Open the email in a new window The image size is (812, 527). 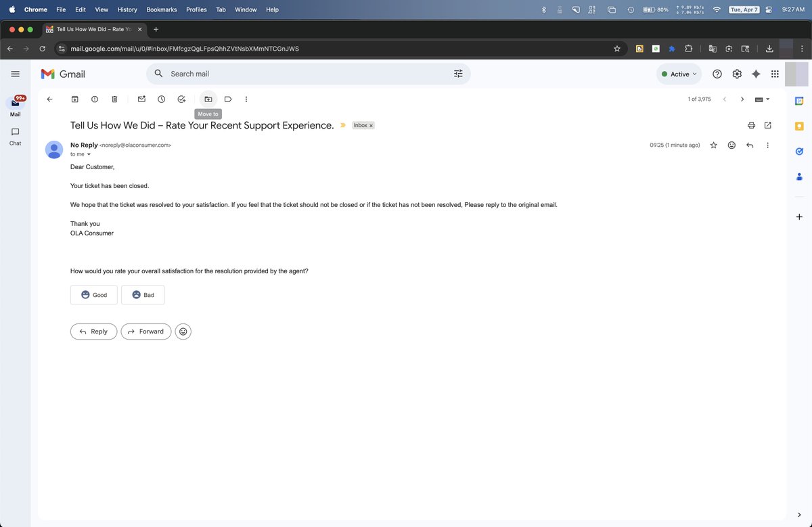coord(767,125)
